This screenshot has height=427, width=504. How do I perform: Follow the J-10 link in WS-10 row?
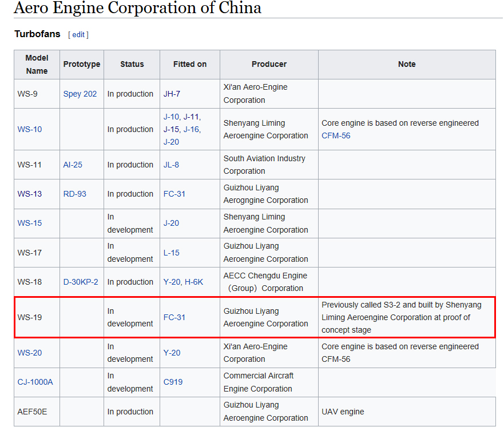click(x=171, y=117)
